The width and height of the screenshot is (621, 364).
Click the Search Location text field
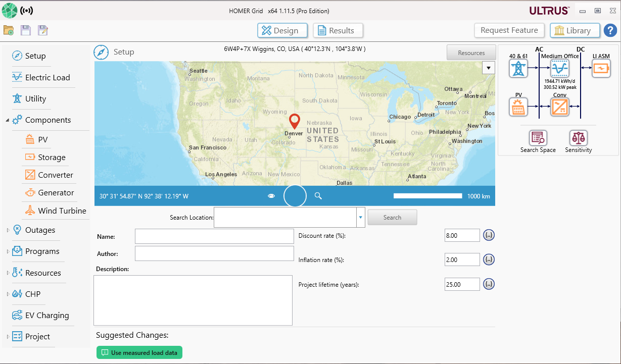(285, 218)
